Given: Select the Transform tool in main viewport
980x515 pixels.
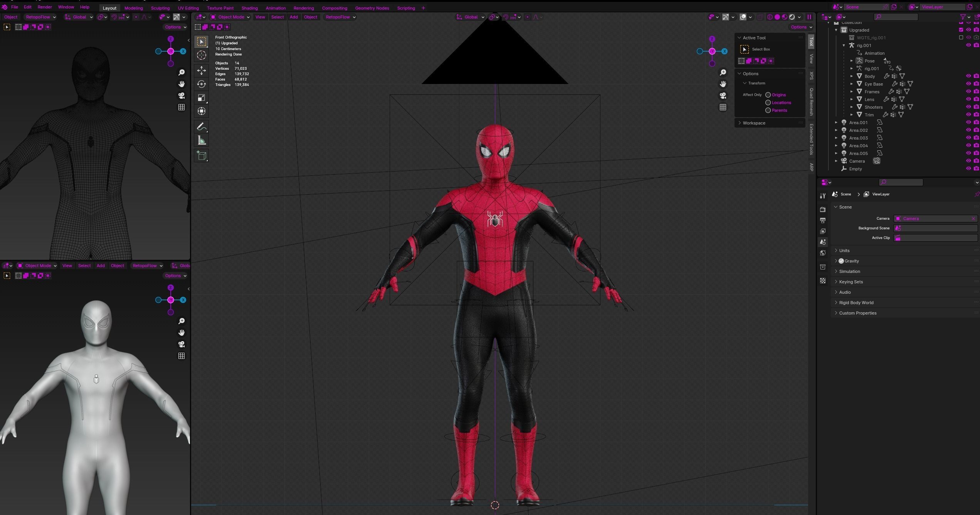Looking at the screenshot, I should click(x=201, y=111).
